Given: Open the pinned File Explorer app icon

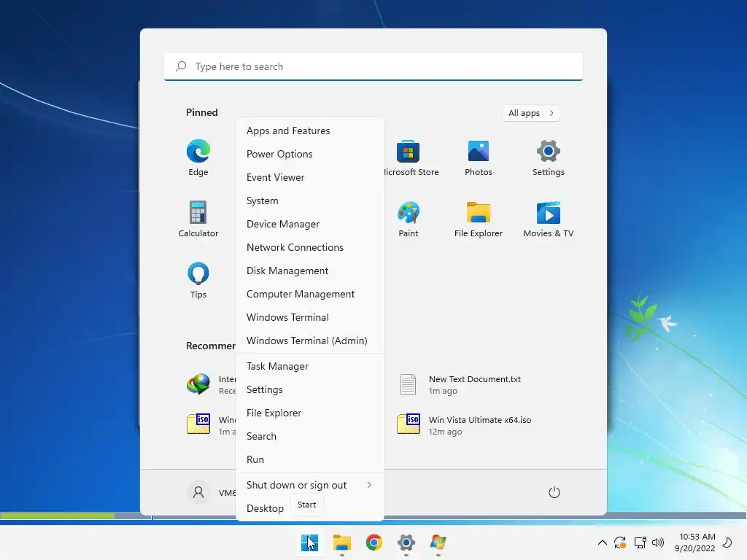Looking at the screenshot, I should click(479, 219).
